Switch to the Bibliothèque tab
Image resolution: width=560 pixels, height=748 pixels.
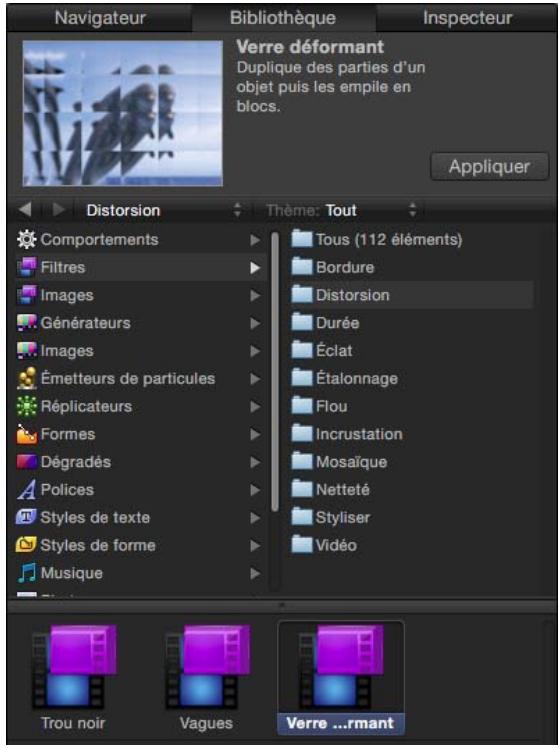point(283,18)
